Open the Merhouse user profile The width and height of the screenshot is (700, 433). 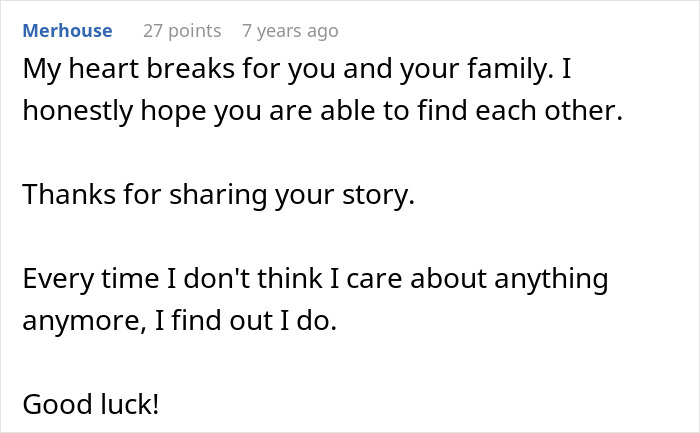point(67,31)
